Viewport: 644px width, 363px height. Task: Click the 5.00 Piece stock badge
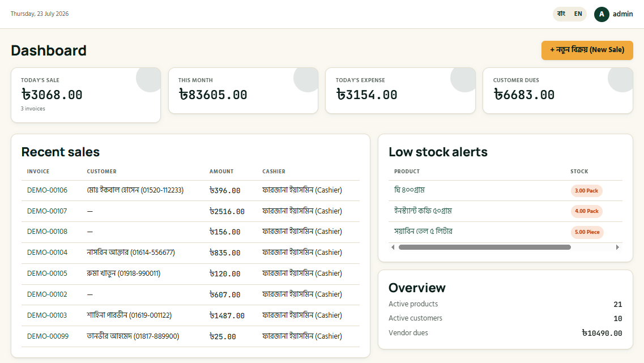point(587,232)
